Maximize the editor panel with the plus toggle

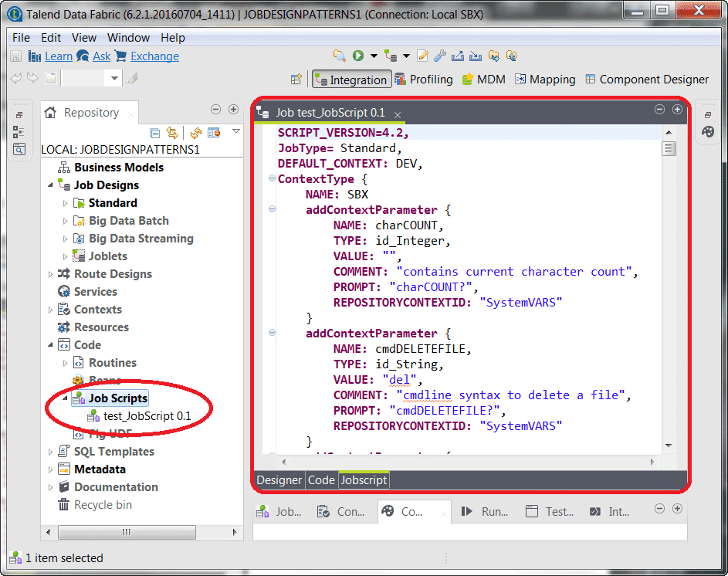pos(678,110)
